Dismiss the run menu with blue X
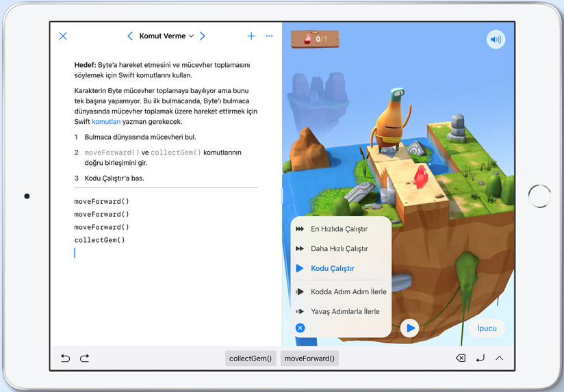The image size is (564, 392). (300, 328)
